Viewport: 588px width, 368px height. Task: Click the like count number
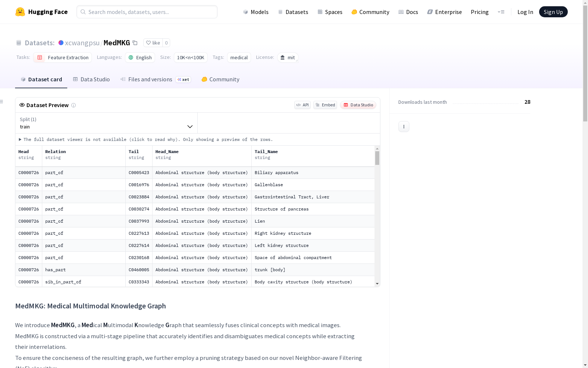166,43
